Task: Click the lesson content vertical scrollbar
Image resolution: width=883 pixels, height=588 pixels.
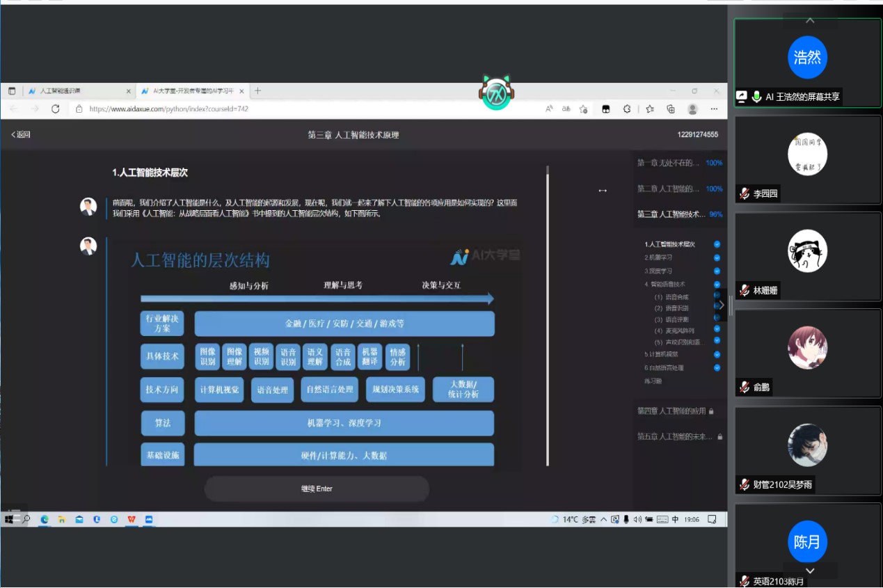Action: (x=548, y=313)
